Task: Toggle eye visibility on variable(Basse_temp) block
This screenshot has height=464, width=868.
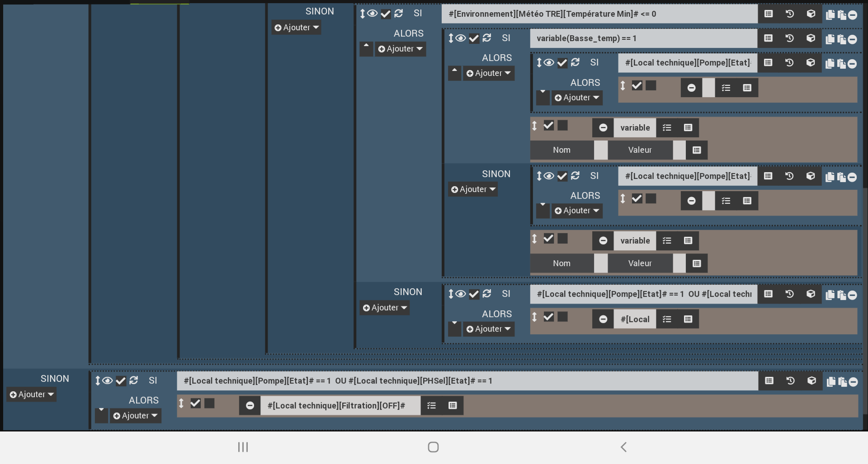Action: pos(461,38)
